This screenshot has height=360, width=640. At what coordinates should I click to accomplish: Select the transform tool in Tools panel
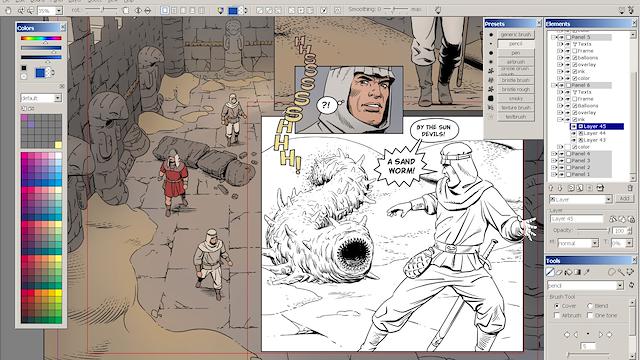[630, 272]
